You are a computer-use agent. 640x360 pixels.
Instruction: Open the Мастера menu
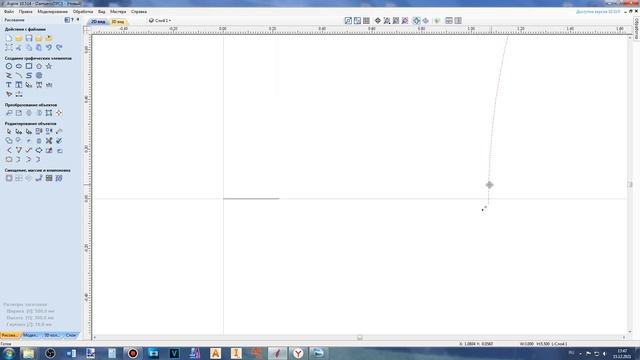point(118,12)
